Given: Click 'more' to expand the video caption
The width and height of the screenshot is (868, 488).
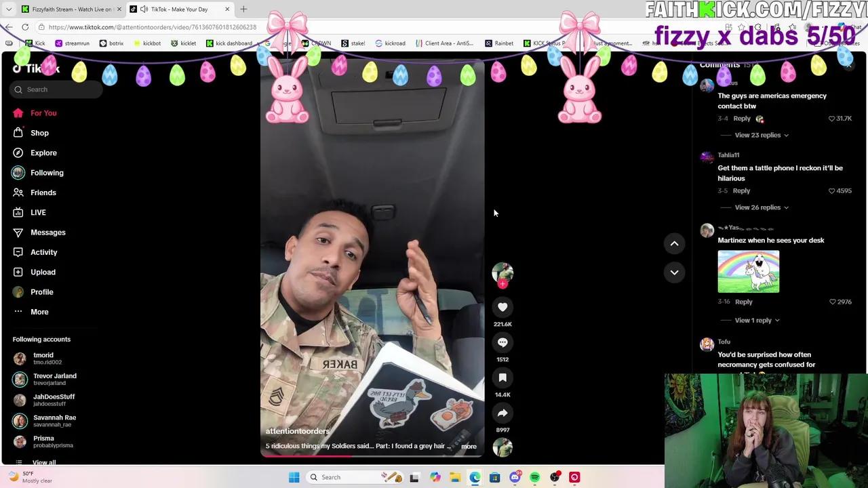Looking at the screenshot, I should coord(469,446).
